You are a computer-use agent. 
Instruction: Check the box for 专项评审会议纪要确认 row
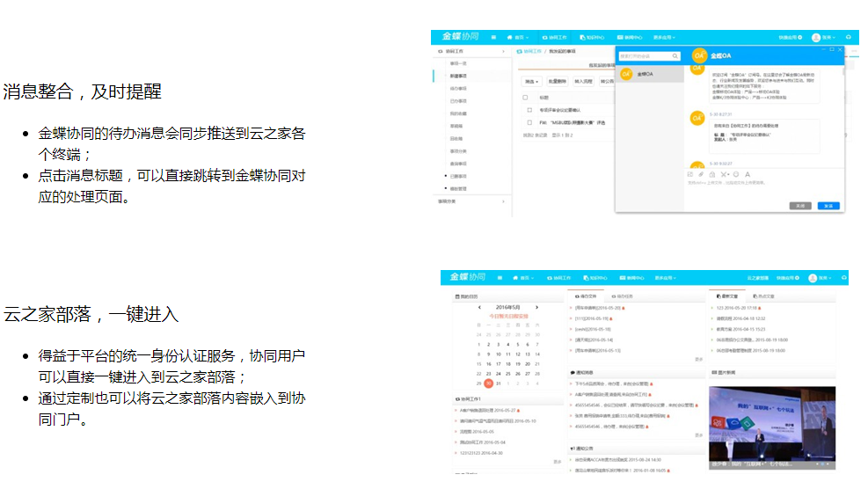coord(529,110)
